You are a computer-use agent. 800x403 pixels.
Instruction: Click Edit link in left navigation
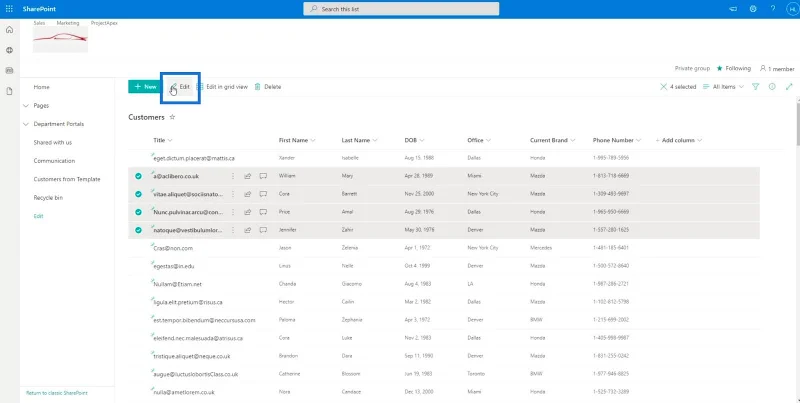(38, 216)
